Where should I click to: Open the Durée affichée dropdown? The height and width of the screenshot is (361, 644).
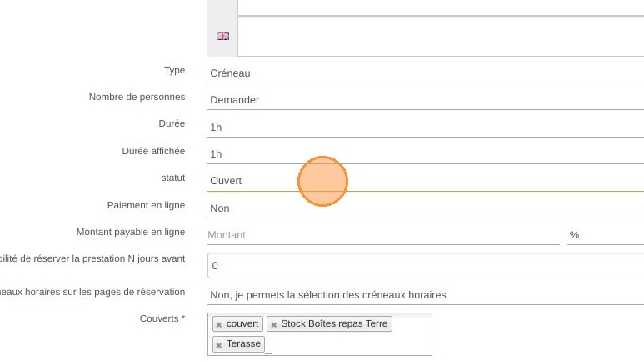pos(426,154)
